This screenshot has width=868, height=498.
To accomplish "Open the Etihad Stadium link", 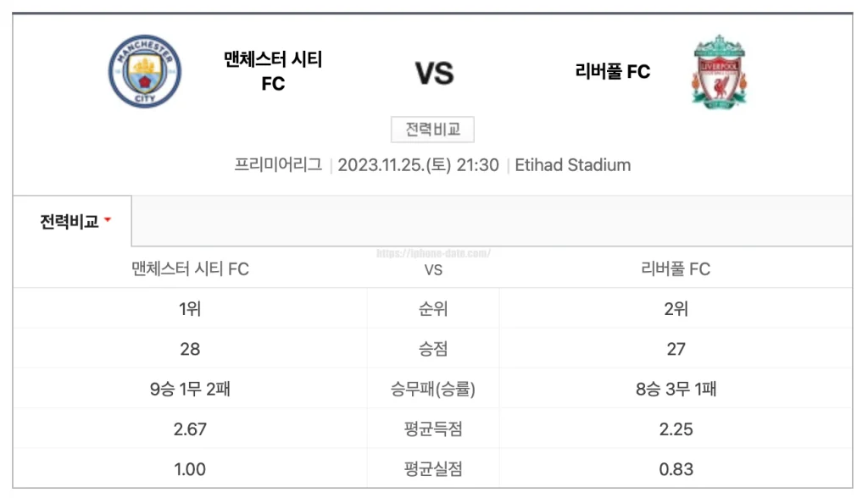I will click(573, 165).
